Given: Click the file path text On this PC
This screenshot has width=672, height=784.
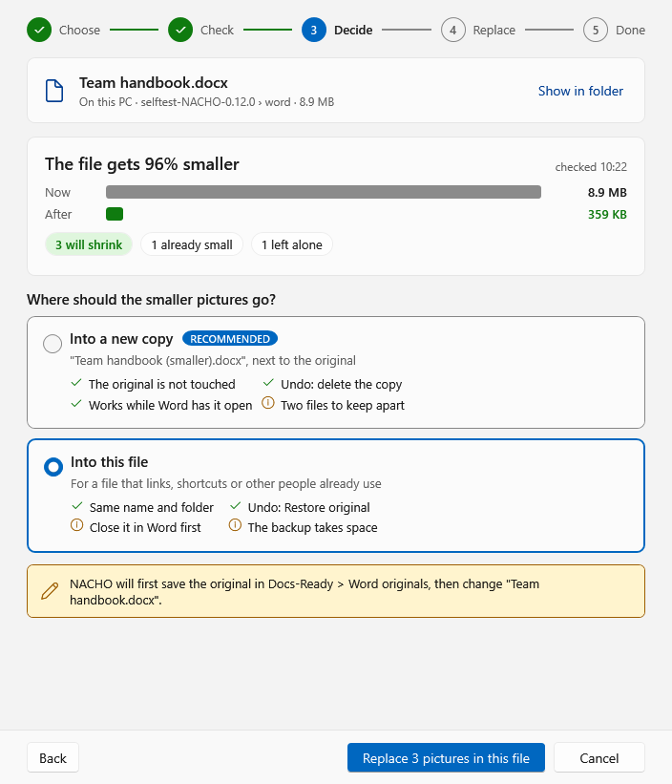Looking at the screenshot, I should tap(206, 102).
